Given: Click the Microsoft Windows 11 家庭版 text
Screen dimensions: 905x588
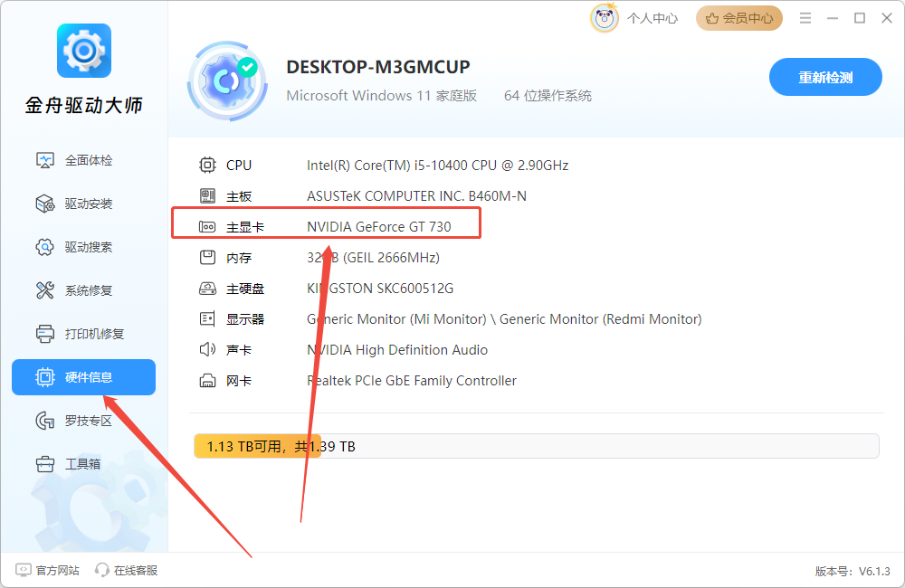Looking at the screenshot, I should click(382, 96).
